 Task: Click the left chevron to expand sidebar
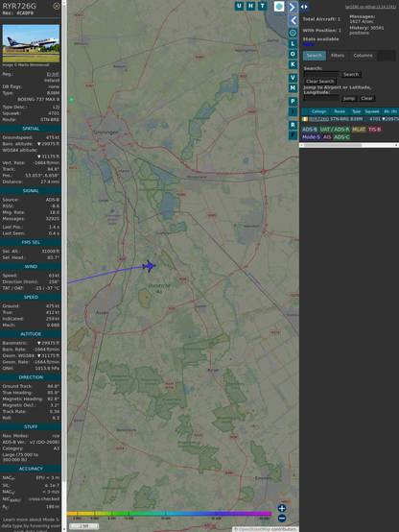point(293,21)
